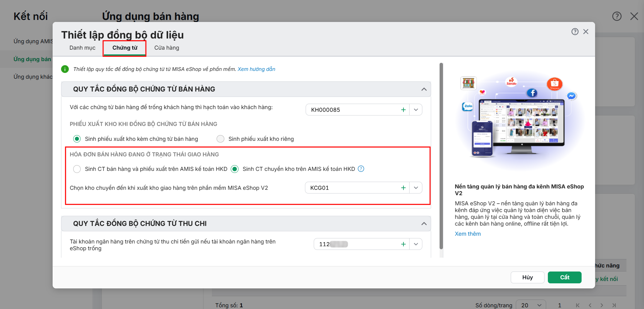
Task: Click PHIẾU XUẤT KHO KHI ĐỒNG BỘ CHỨNG TỪ heading
Action: [143, 124]
